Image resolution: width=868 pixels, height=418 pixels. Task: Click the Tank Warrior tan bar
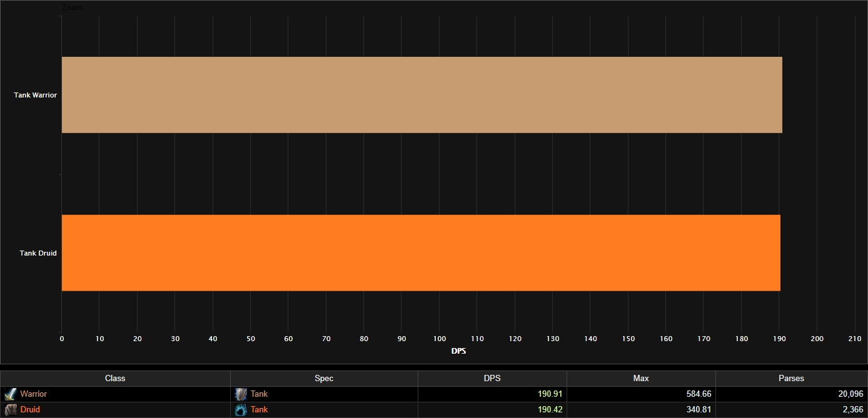coord(421,95)
